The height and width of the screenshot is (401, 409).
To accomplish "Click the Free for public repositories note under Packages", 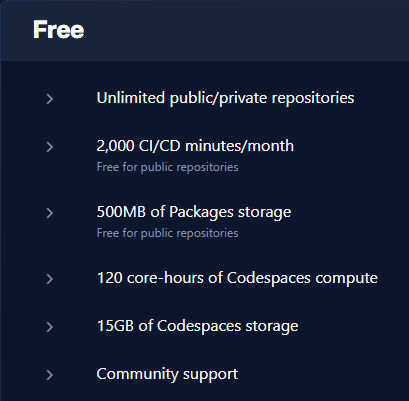I will coord(167,233).
